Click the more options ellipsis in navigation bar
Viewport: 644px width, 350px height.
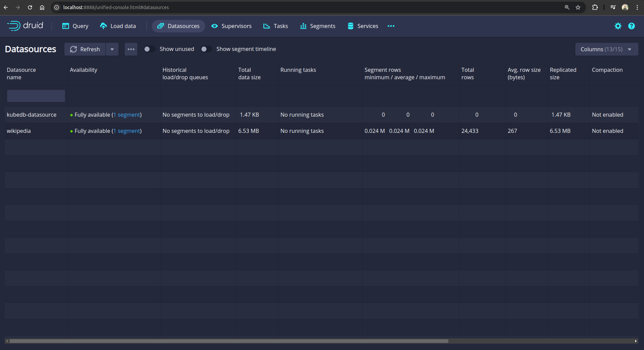[391, 26]
